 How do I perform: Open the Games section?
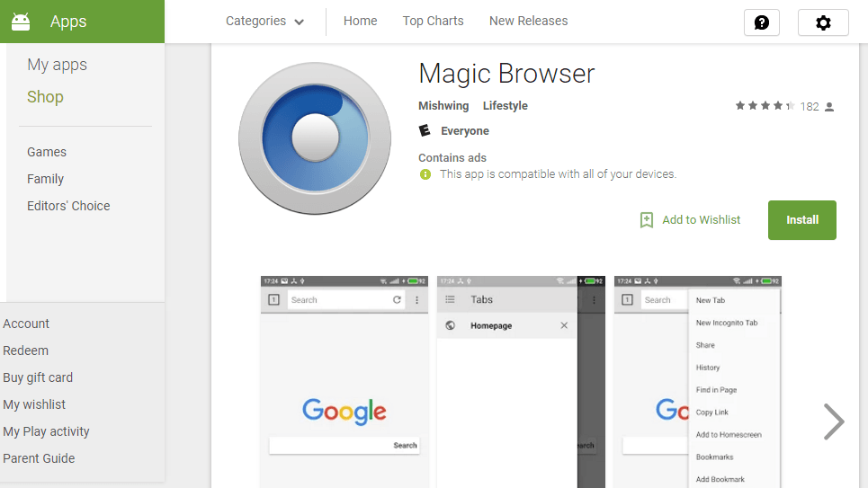pos(47,152)
